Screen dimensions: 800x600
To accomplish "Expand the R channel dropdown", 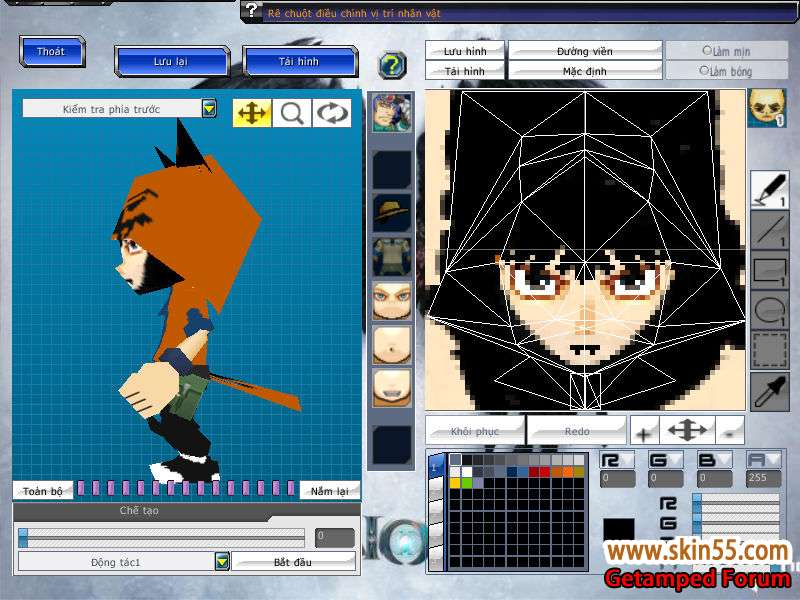I will pyautogui.click(x=617, y=460).
